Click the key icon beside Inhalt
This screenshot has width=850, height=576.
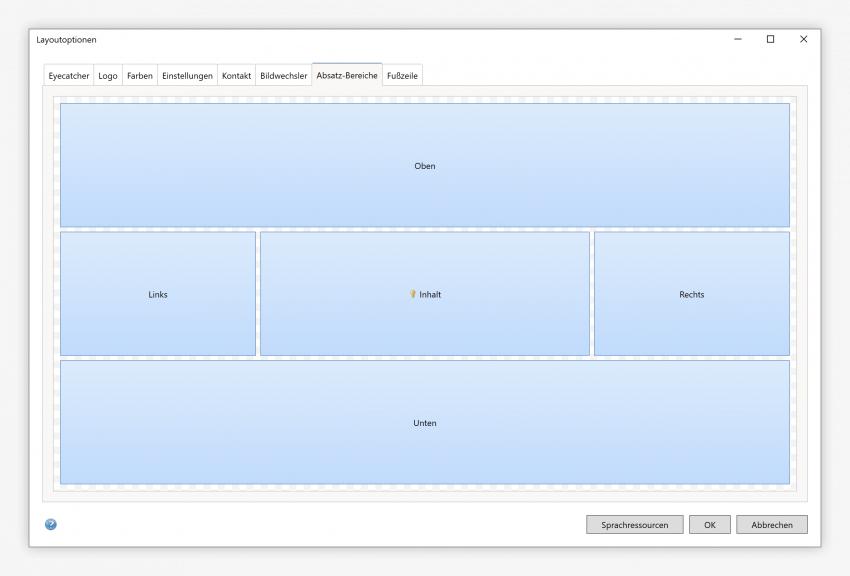pos(412,294)
